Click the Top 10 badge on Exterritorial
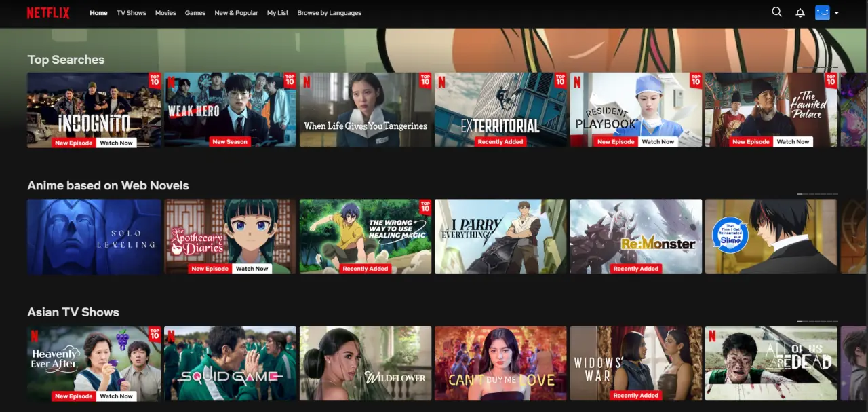The width and height of the screenshot is (868, 412). coord(560,80)
